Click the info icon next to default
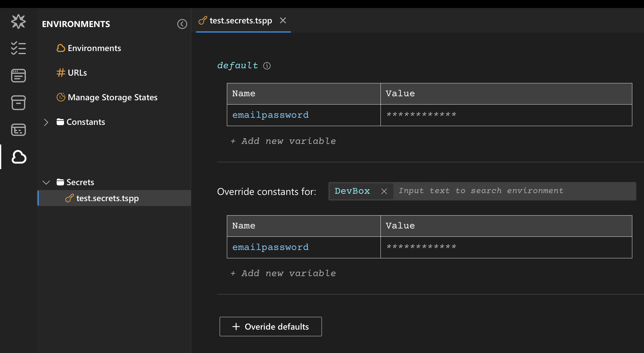 267,66
